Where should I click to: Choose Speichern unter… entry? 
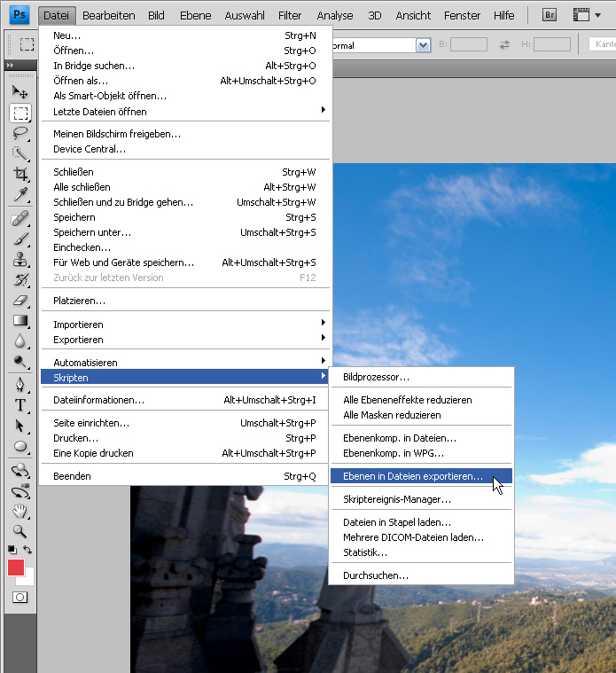coord(185,232)
